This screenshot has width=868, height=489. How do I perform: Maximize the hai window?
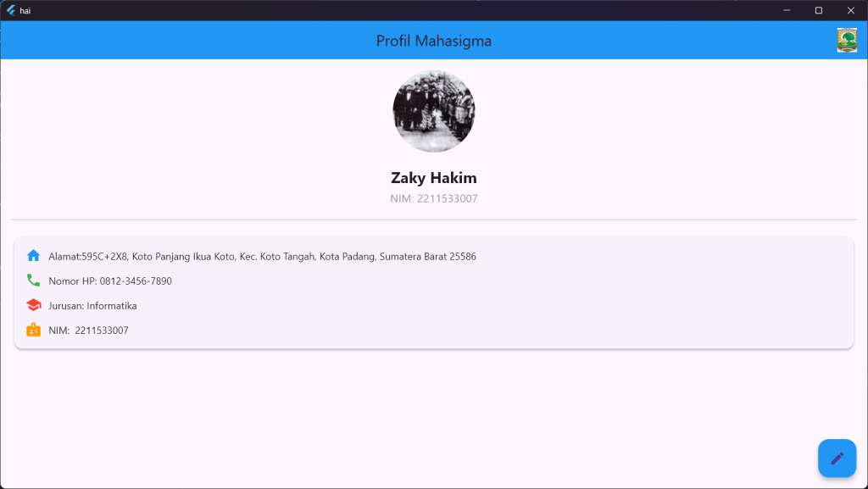click(x=818, y=10)
